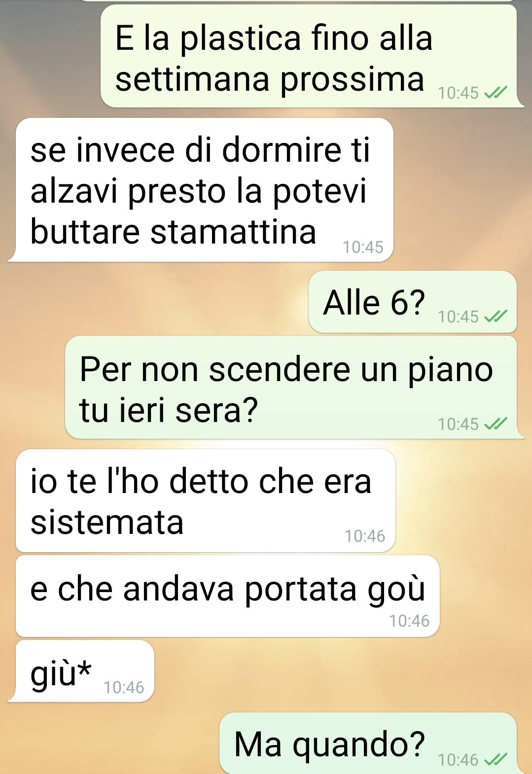Tap the 'e che andava portata goù' message
Image resolution: width=532 pixels, height=774 pixels.
[227, 596]
